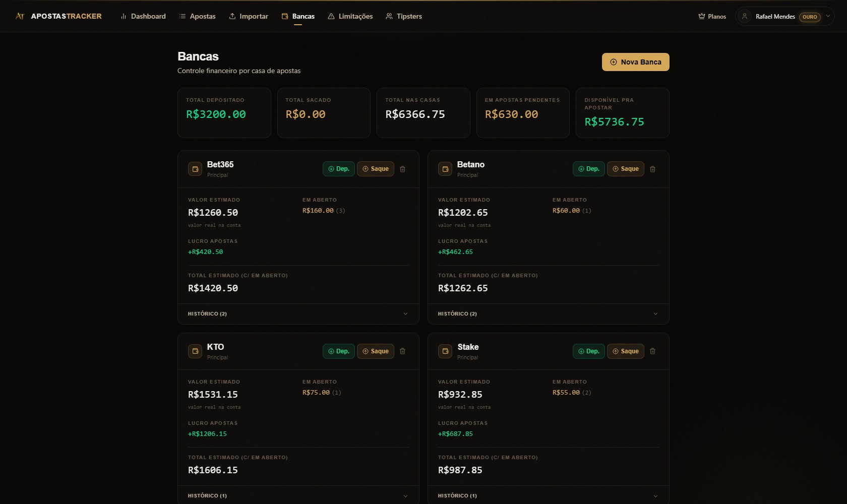Click the Nova Banca button

636,62
